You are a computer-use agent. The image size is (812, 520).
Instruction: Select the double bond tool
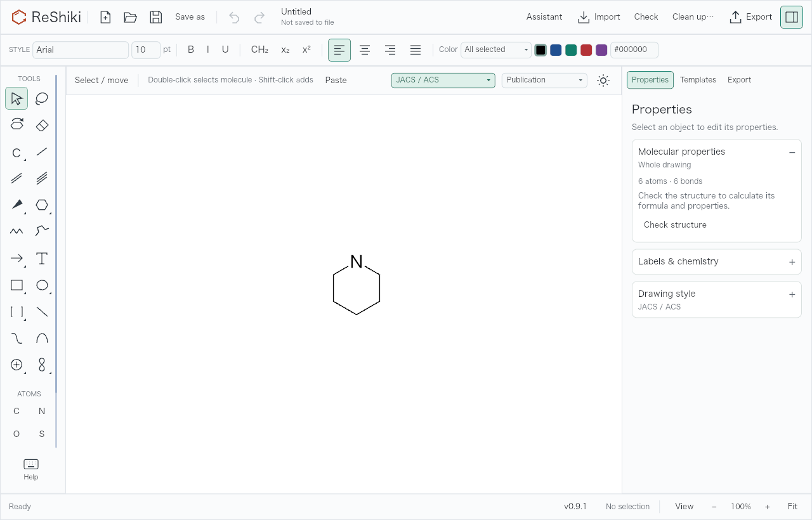[x=16, y=178]
